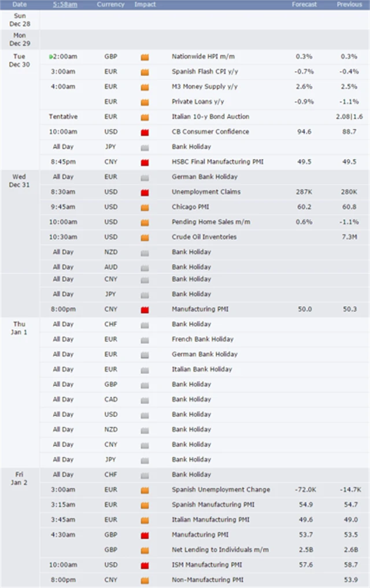Click the Forecast column header
The image size is (370, 588).
point(304,5)
